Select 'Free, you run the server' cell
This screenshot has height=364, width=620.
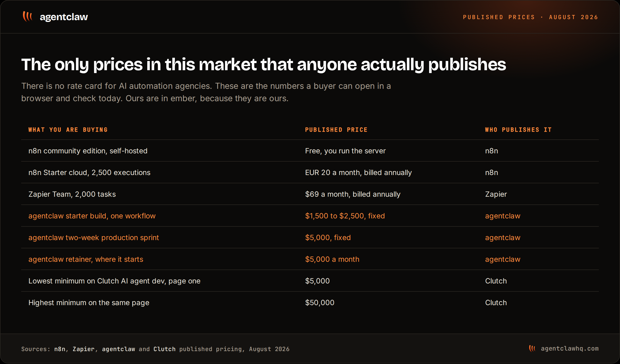(345, 151)
